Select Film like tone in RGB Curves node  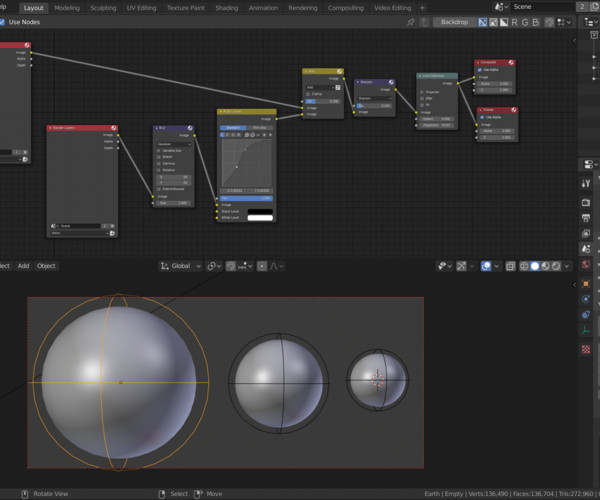260,128
